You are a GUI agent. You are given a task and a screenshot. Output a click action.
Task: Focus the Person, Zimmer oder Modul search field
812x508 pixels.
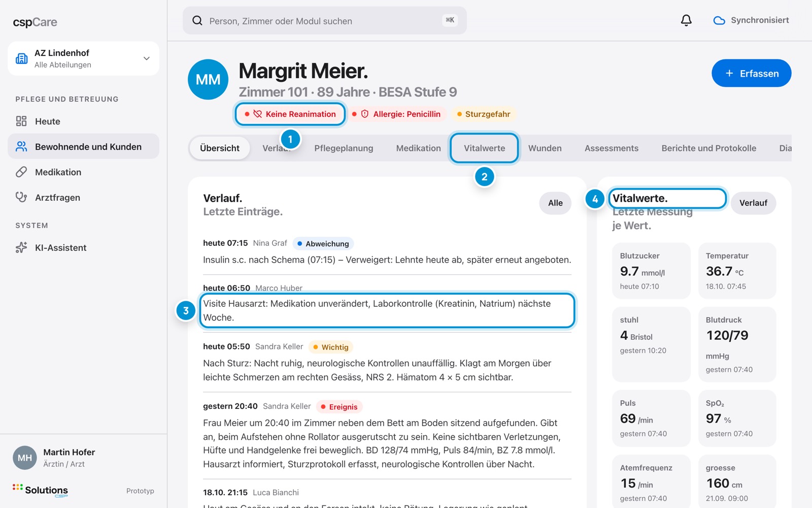[x=325, y=20]
